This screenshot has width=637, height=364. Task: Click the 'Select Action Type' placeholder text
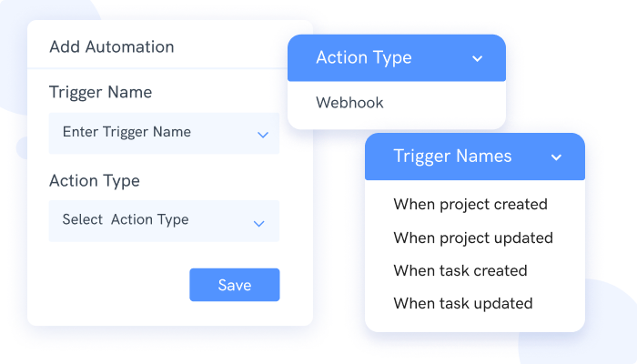pyautogui.click(x=125, y=219)
